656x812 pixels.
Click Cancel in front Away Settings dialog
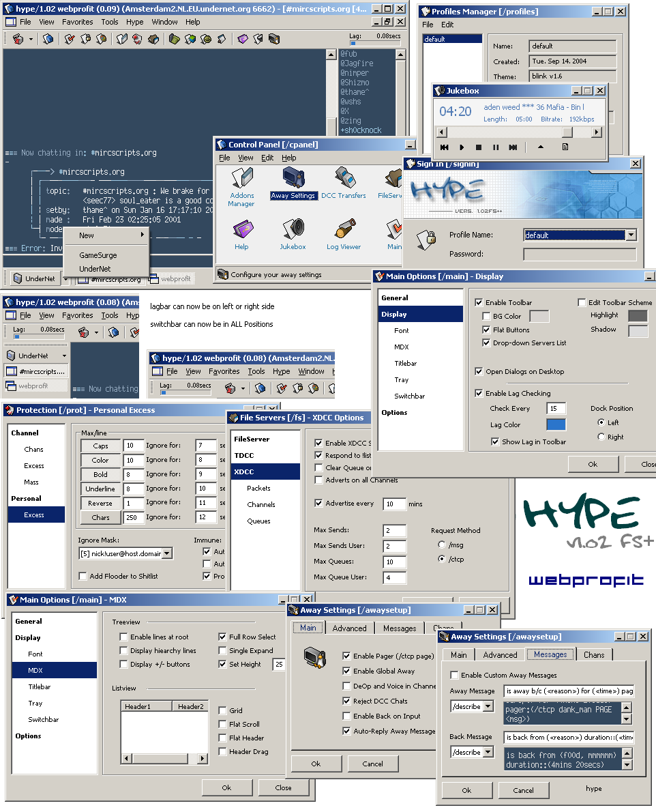(523, 790)
